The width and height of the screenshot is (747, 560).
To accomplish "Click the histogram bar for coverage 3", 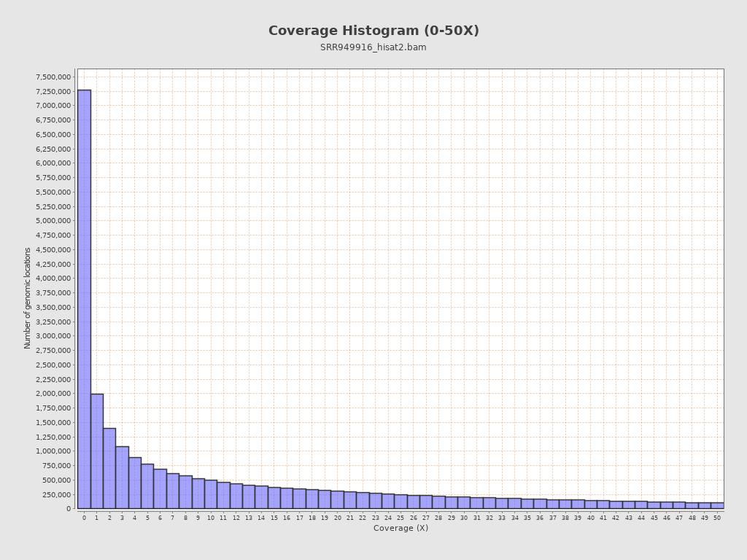I will [x=122, y=477].
